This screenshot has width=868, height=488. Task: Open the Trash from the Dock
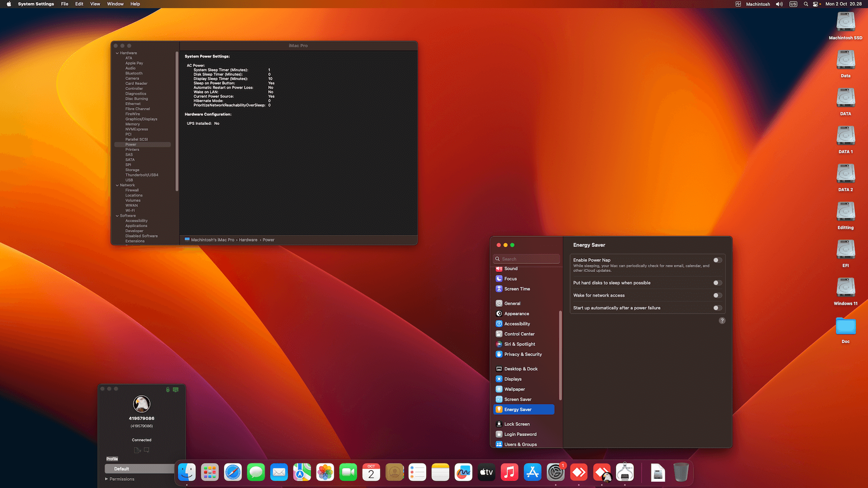(680, 472)
